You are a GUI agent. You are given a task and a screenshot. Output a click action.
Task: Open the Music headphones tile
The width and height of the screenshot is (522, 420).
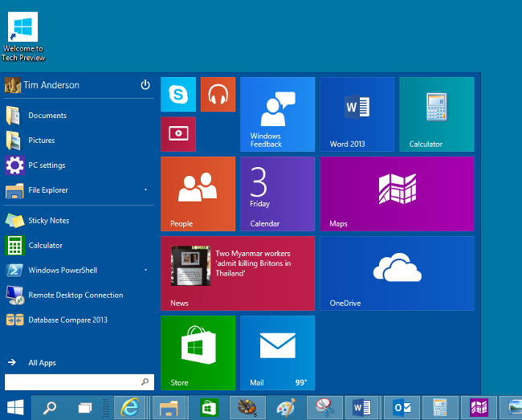[218, 95]
